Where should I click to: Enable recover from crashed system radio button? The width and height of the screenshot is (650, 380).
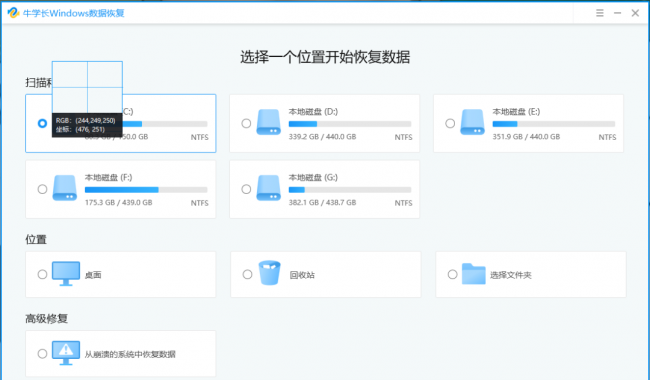[x=42, y=354]
